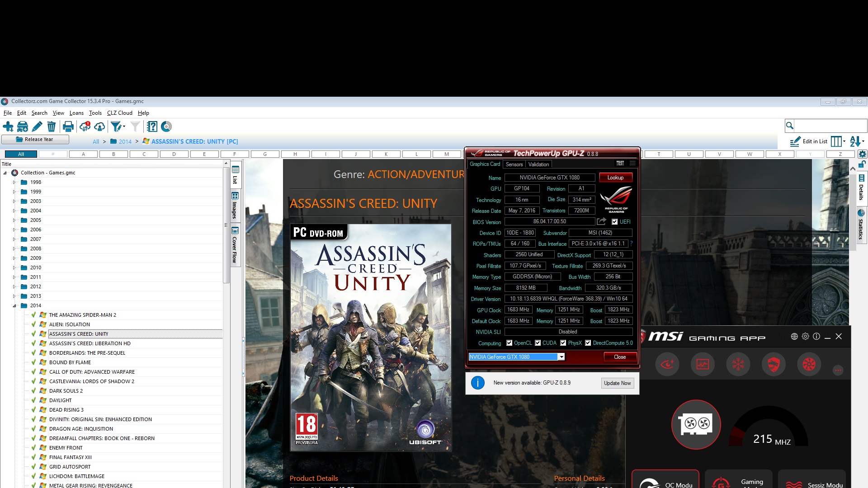Screen dimensions: 868x488
Task: Collapse the Collection - Games.gmc root node
Action: (x=5, y=173)
